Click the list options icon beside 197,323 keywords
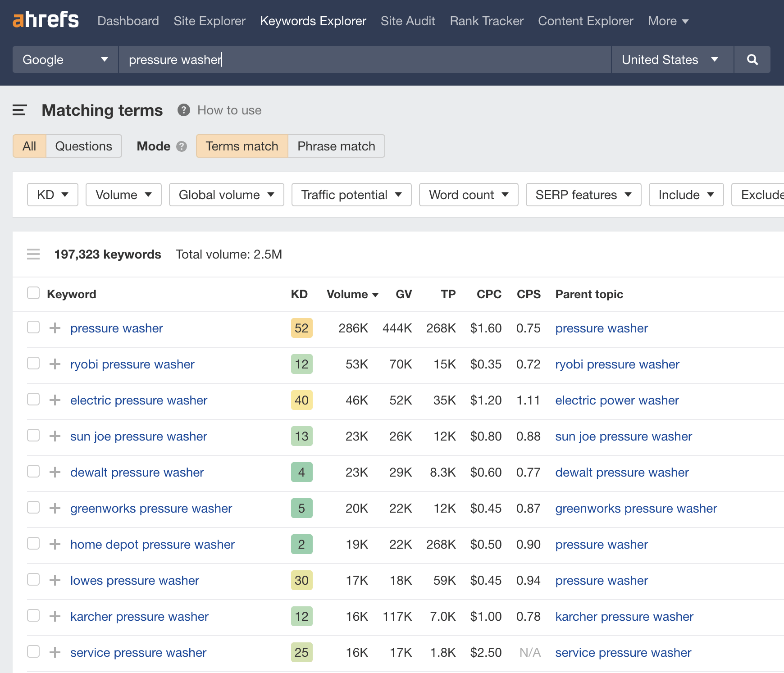This screenshot has width=784, height=673. click(33, 254)
